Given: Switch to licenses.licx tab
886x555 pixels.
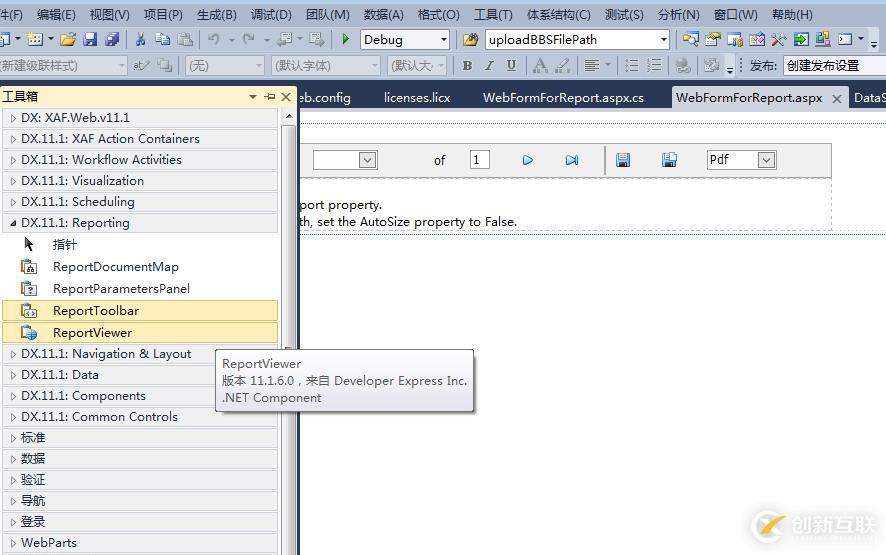Looking at the screenshot, I should 417,98.
